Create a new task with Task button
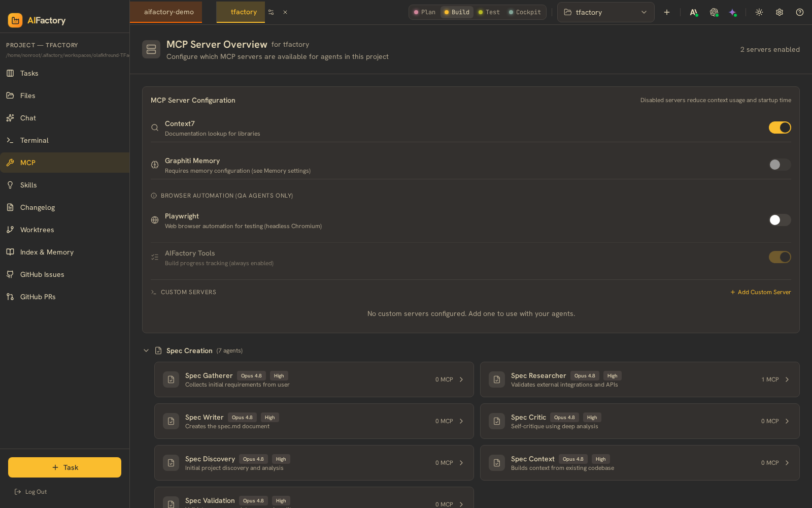812x508 pixels. click(x=64, y=467)
